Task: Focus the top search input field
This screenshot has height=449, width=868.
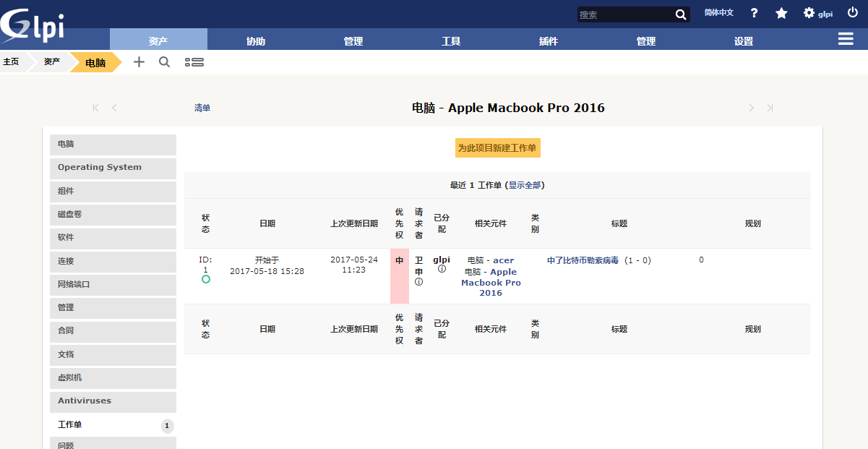Action: click(626, 14)
